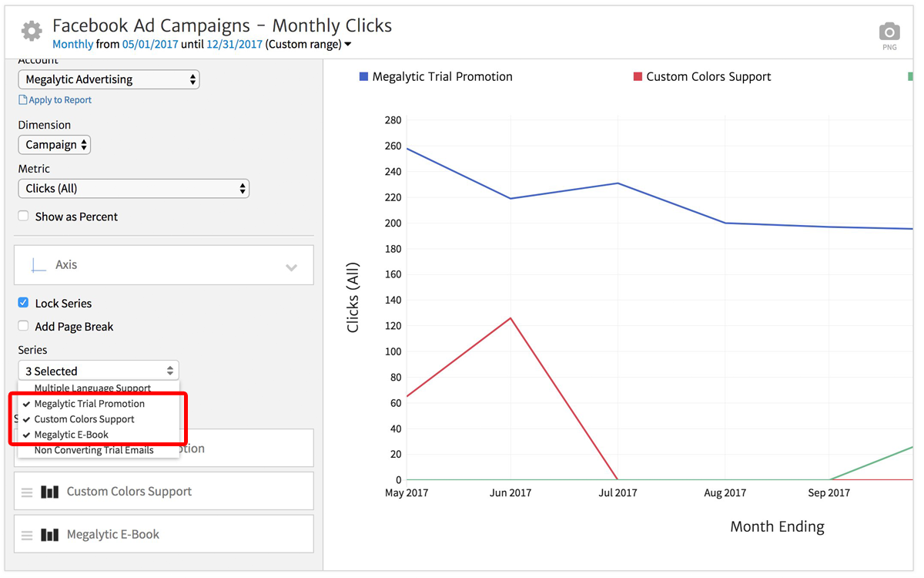This screenshot has height=578, width=924.
Task: Grab drag handle of Megalytic E-Book row
Action: coord(27,535)
